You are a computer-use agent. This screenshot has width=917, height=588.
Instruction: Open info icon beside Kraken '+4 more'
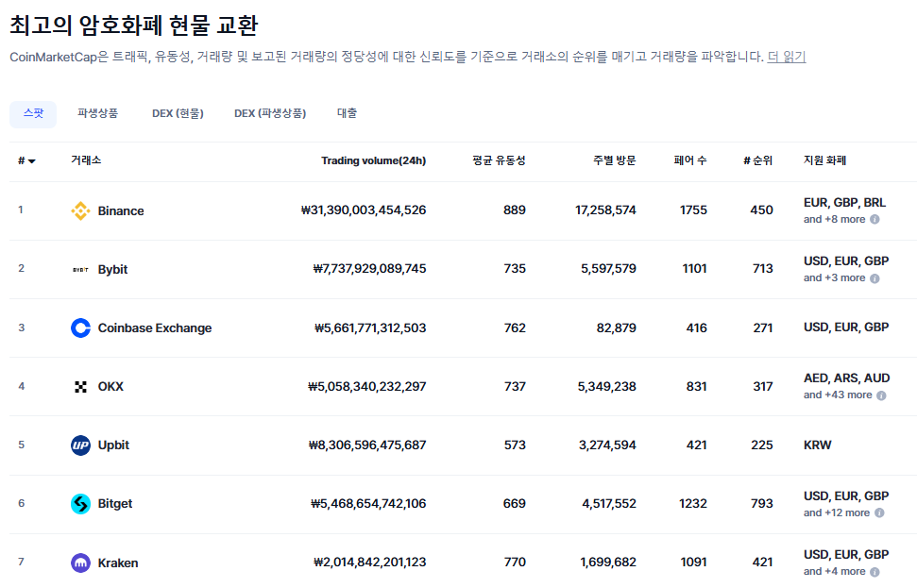[875, 572]
